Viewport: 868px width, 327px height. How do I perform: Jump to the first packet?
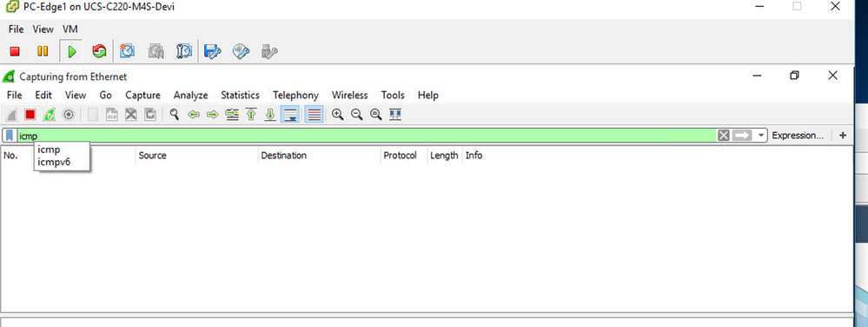coord(251,115)
